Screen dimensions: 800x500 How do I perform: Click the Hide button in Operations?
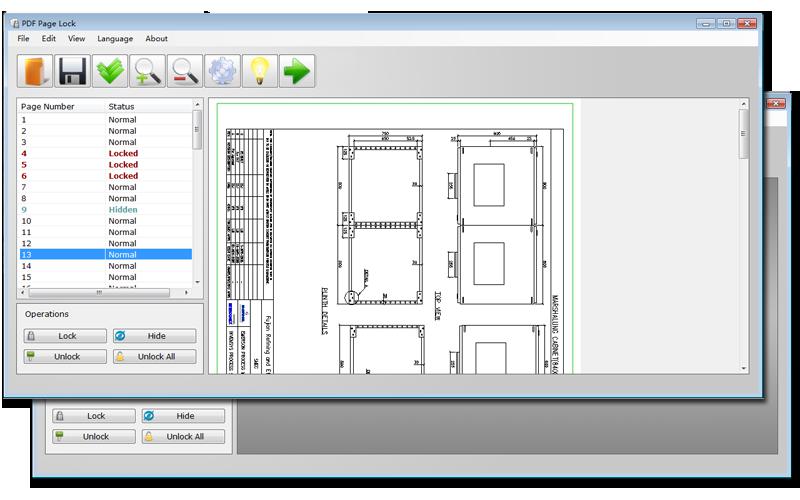[x=155, y=336]
